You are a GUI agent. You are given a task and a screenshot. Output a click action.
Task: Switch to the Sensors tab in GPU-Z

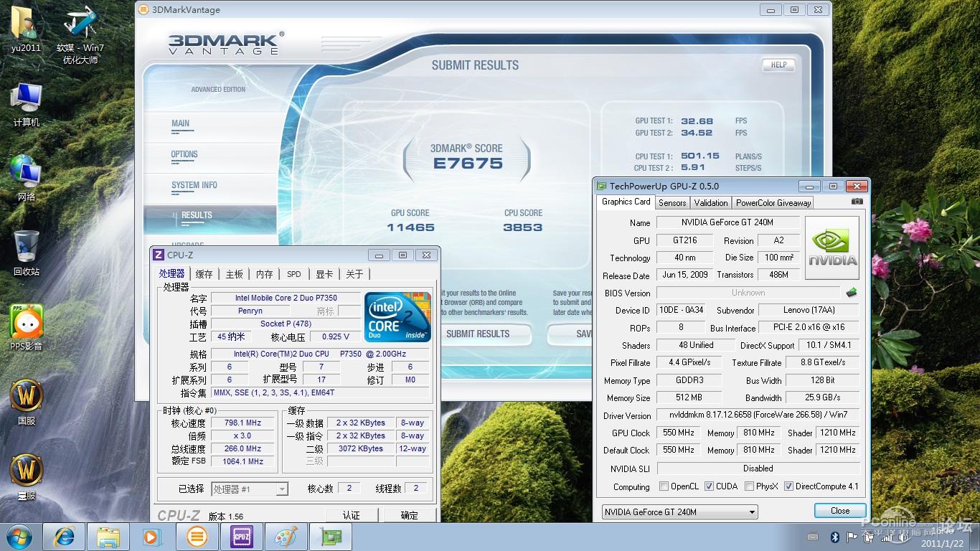tap(672, 203)
